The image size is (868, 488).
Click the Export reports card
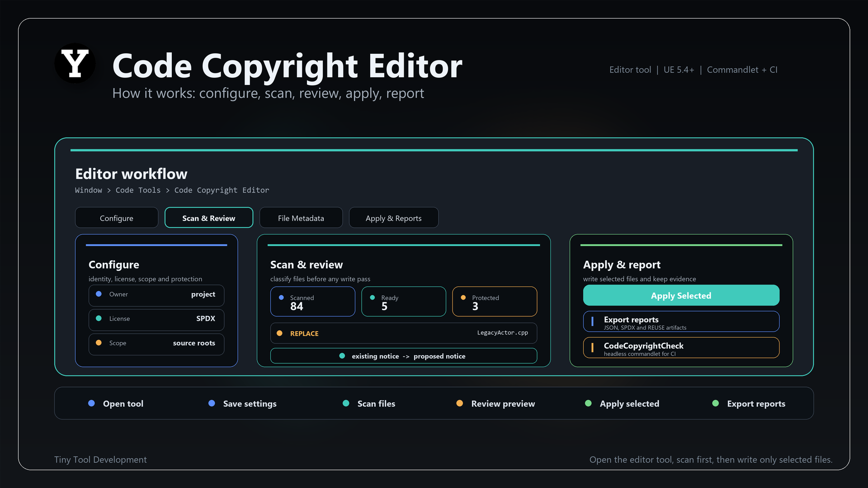[x=681, y=322]
